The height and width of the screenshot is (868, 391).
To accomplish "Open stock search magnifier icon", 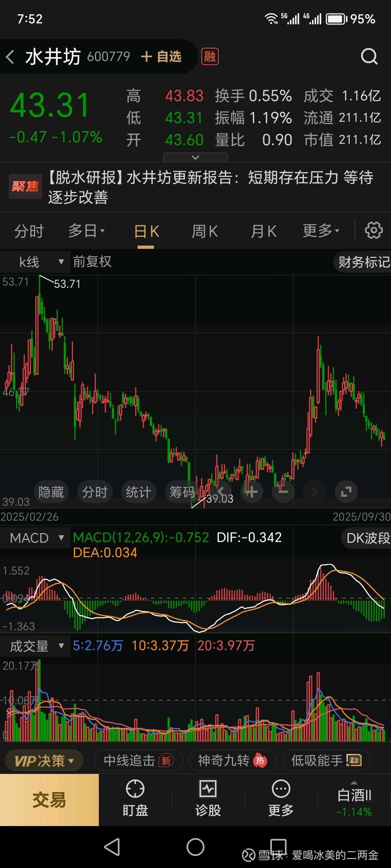I will (369, 57).
